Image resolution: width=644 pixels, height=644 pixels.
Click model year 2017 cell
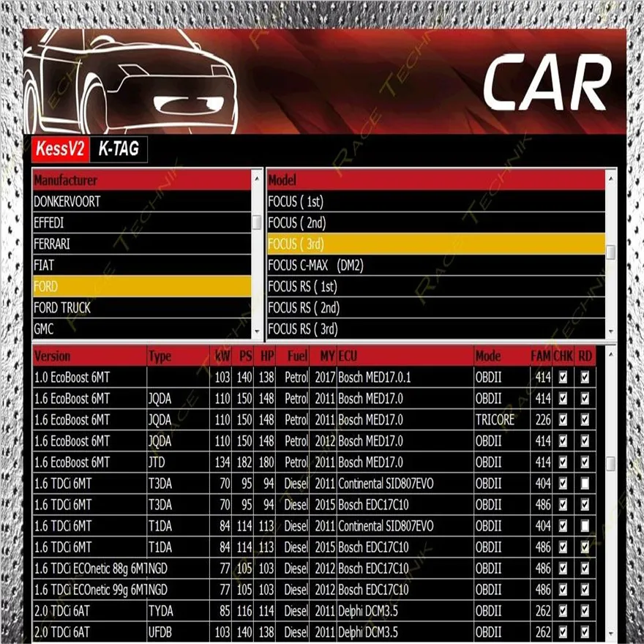[323, 377]
